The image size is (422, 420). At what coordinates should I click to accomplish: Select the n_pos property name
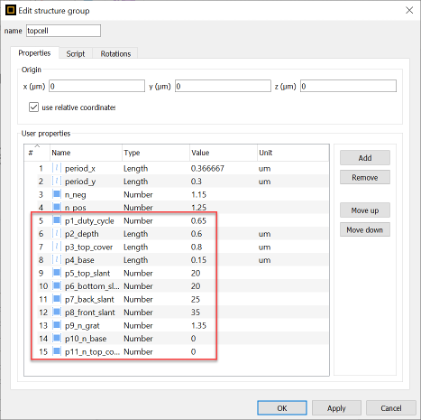click(x=76, y=208)
